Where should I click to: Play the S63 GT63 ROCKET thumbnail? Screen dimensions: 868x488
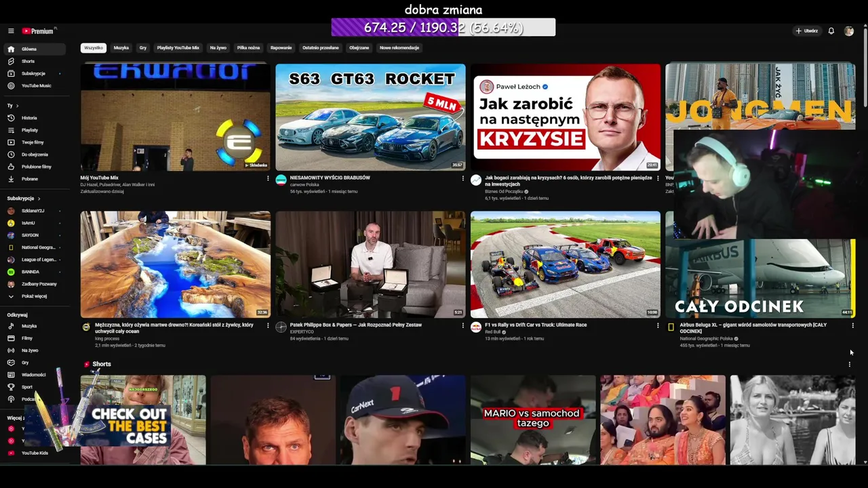click(x=370, y=117)
